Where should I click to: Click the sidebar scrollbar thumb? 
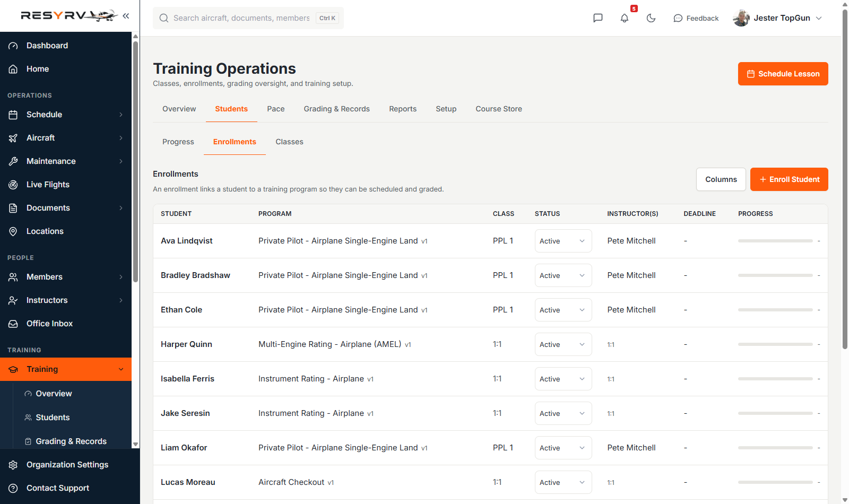[135, 162]
